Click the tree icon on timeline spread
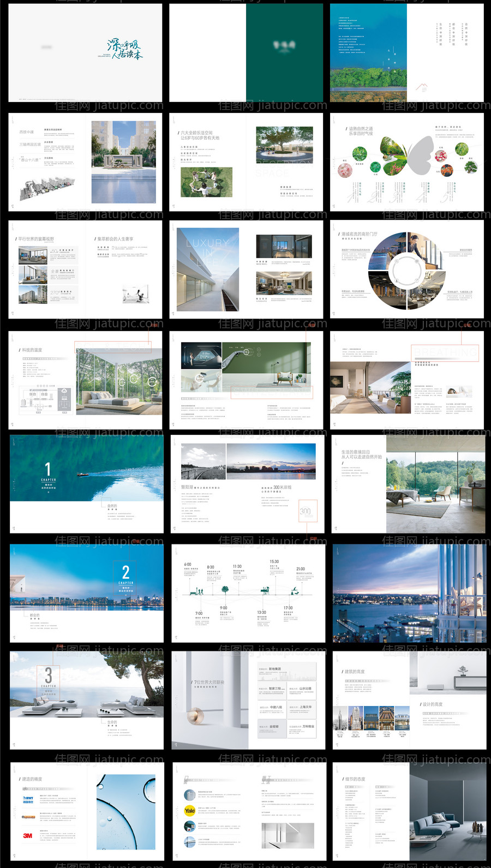Screen dimensions: 491x868 [225, 590]
